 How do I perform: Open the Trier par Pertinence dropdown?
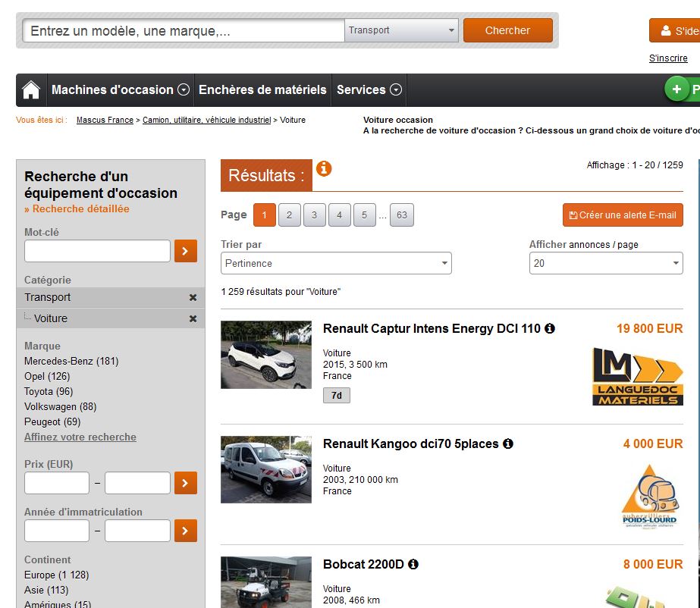(x=336, y=263)
